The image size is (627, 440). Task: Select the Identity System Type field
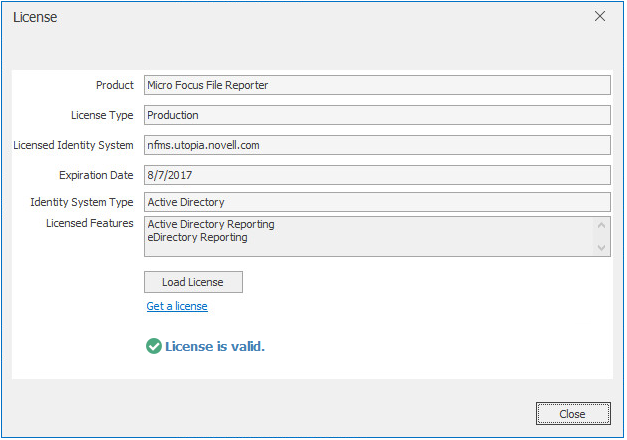pyautogui.click(x=377, y=202)
